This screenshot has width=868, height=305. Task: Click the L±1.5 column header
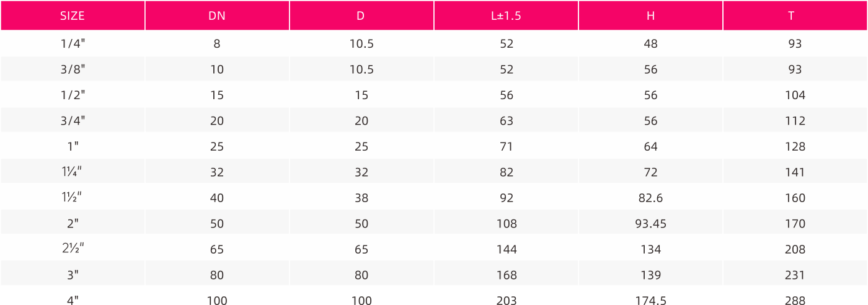[506, 16]
